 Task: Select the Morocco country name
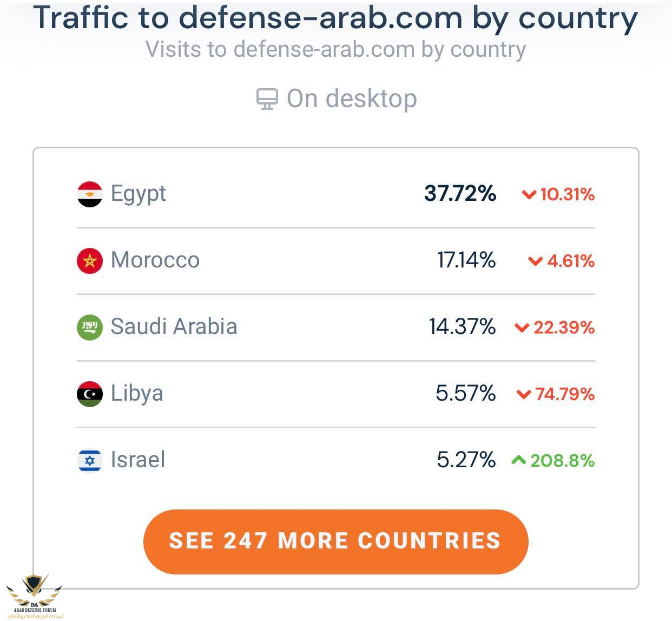click(155, 260)
